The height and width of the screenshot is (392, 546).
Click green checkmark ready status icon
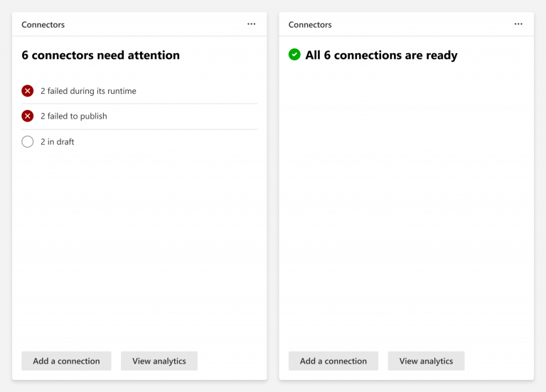click(294, 54)
